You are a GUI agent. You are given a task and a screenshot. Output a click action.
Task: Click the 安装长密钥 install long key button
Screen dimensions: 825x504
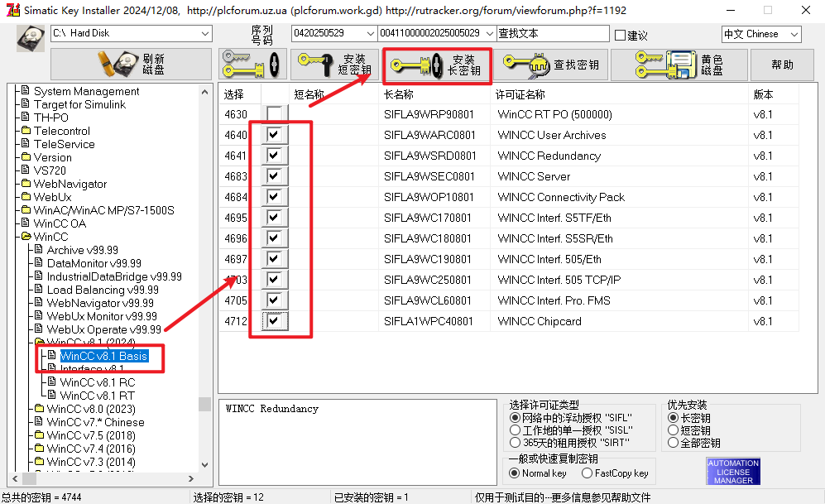pyautogui.click(x=437, y=65)
